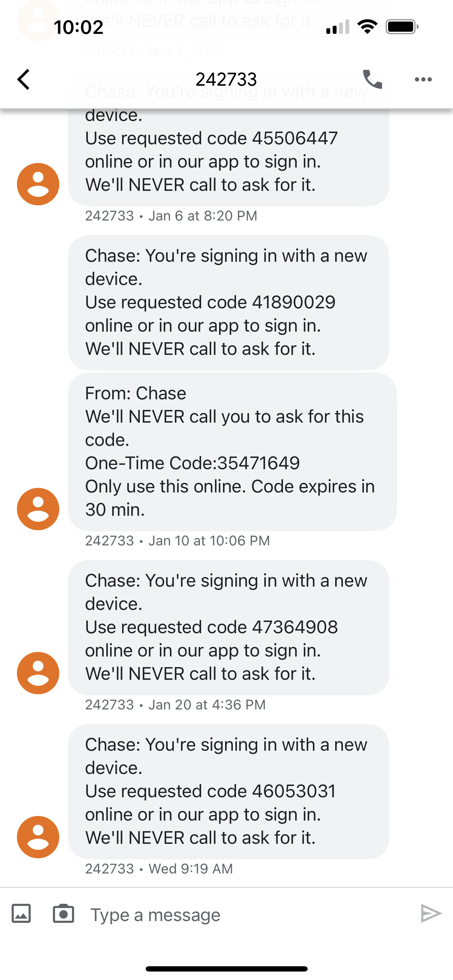Tap contact avatar beside the Jan 10 message
The width and height of the screenshot is (453, 980).
[x=38, y=509]
